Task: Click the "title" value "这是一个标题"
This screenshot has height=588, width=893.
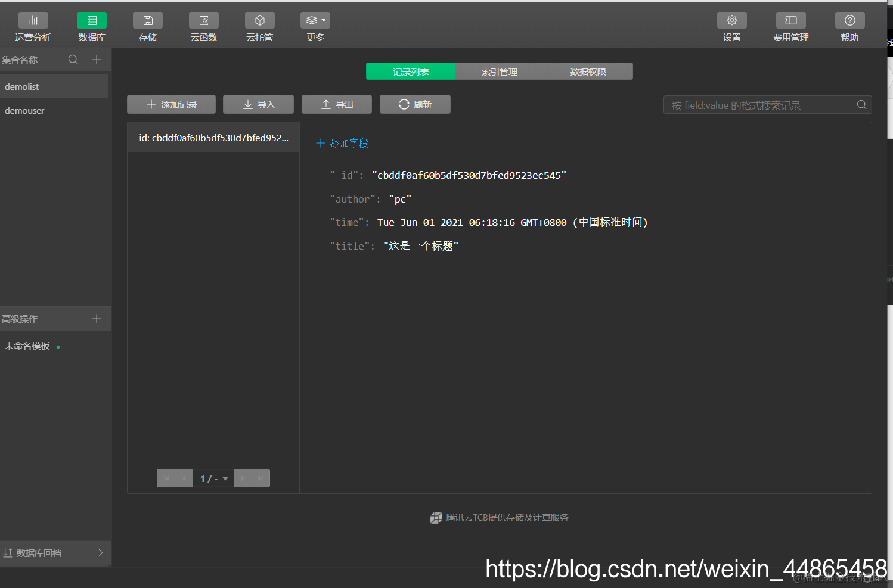Action: click(x=421, y=246)
